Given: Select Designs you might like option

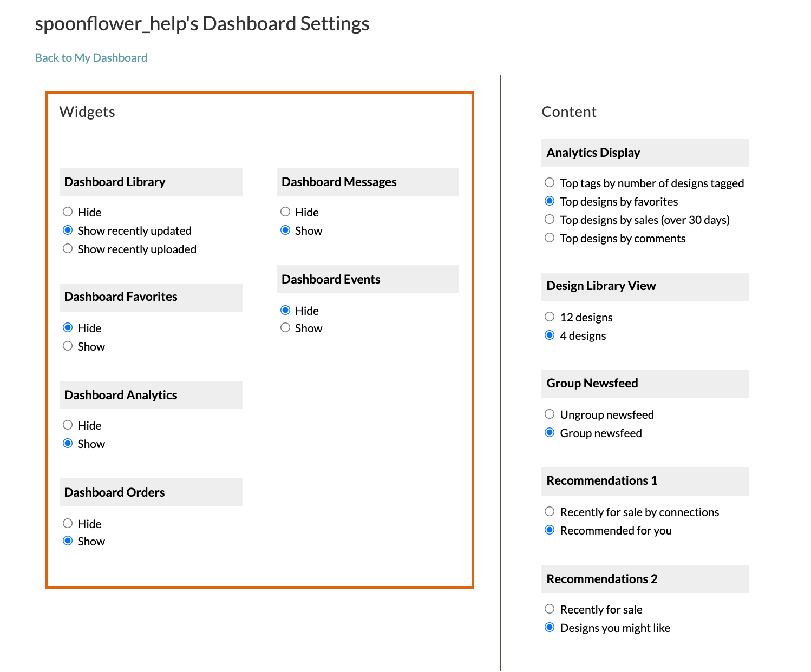Looking at the screenshot, I should [x=550, y=627].
